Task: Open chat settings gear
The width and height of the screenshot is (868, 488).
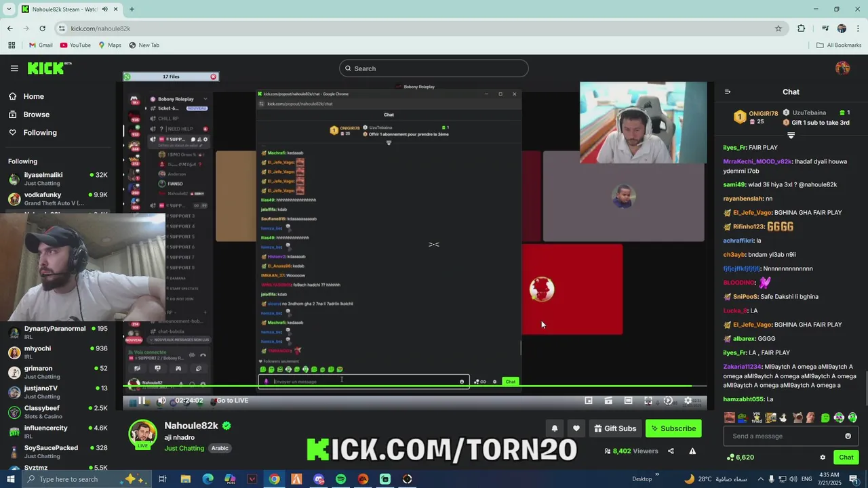Action: click(x=823, y=457)
